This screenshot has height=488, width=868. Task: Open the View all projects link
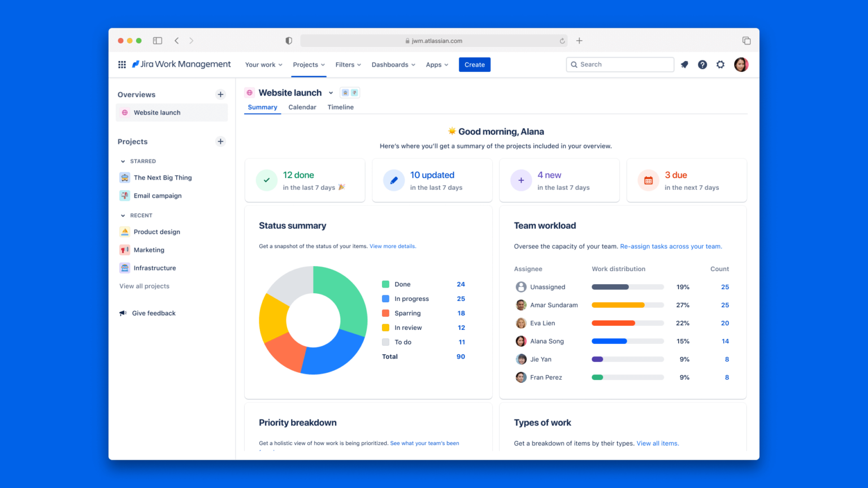tap(144, 286)
